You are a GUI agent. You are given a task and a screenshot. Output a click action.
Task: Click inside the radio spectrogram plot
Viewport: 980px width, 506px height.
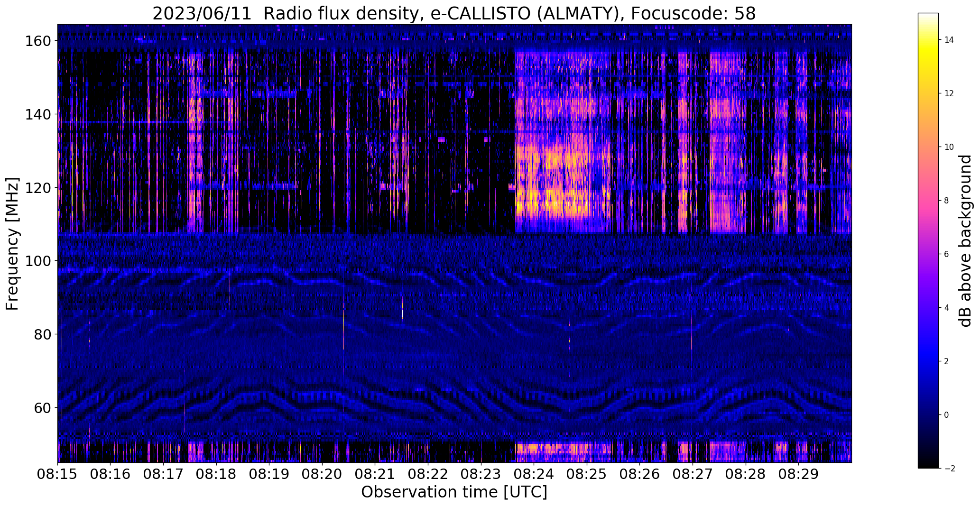point(454,243)
